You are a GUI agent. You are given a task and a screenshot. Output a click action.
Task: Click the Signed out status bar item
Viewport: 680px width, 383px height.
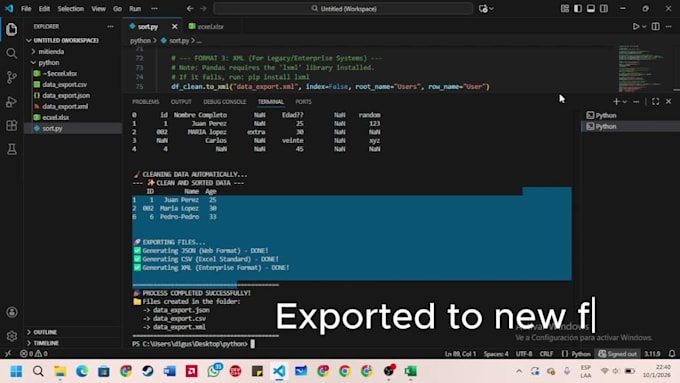[618, 354]
